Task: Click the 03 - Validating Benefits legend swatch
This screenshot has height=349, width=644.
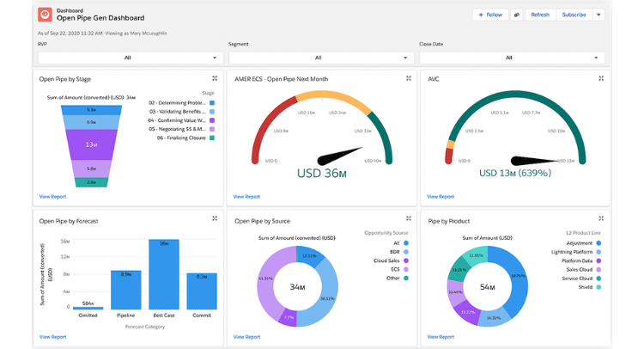Action: click(212, 112)
